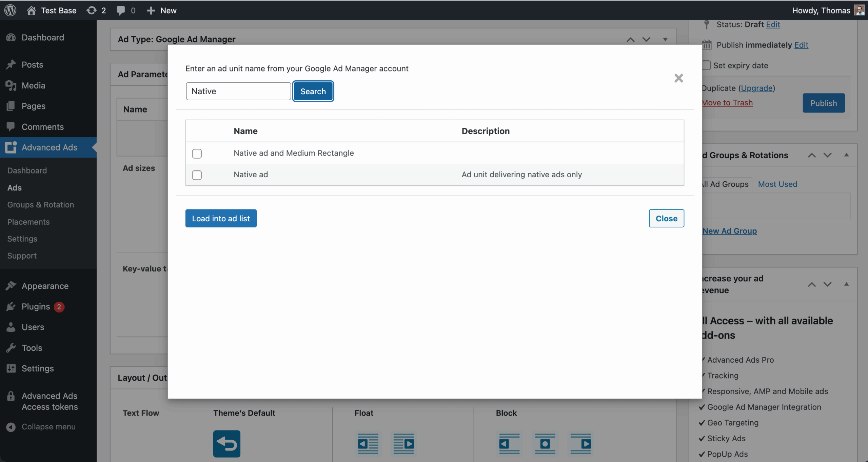Select Block left alignment icon
The height and width of the screenshot is (462, 868).
click(x=509, y=444)
